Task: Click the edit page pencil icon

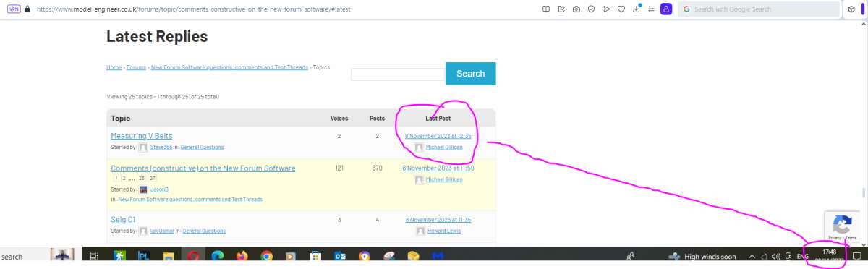Action: pos(561,9)
